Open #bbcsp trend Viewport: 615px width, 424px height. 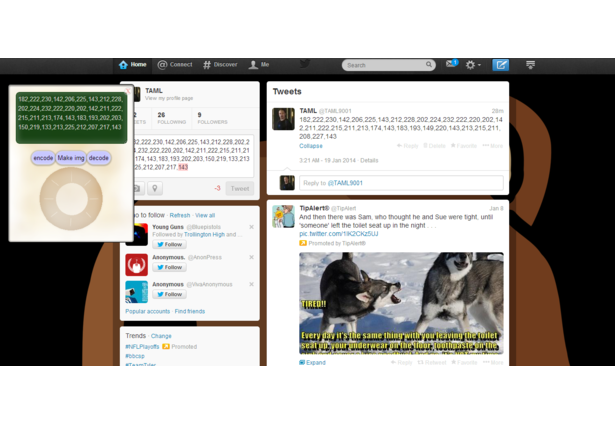pos(135,356)
